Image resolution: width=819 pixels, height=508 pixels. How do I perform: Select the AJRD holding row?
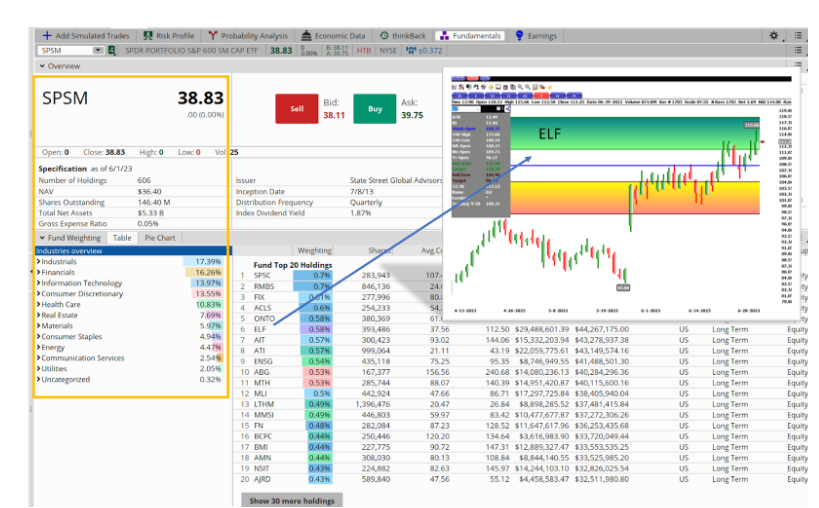[522, 479]
